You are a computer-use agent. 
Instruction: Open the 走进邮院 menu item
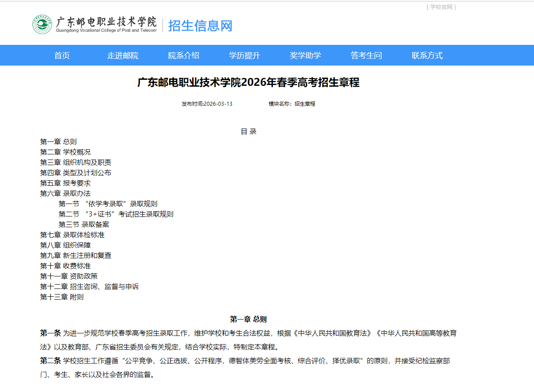(x=123, y=55)
